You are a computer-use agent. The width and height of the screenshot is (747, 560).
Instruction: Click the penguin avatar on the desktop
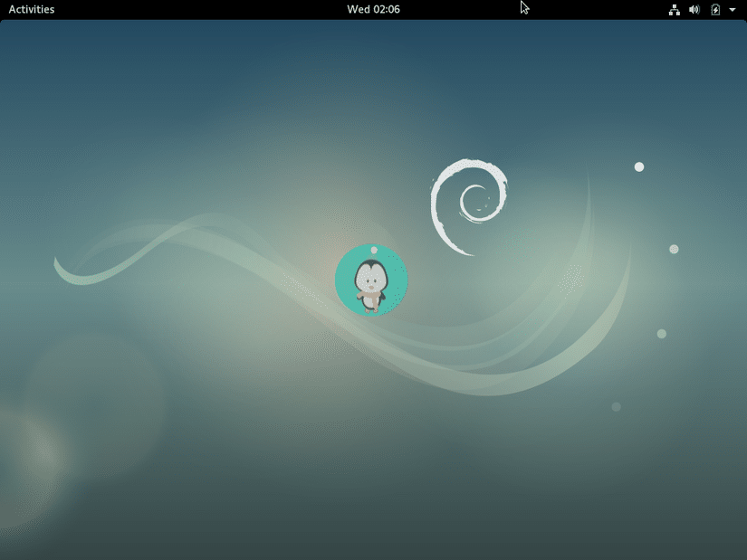(371, 283)
